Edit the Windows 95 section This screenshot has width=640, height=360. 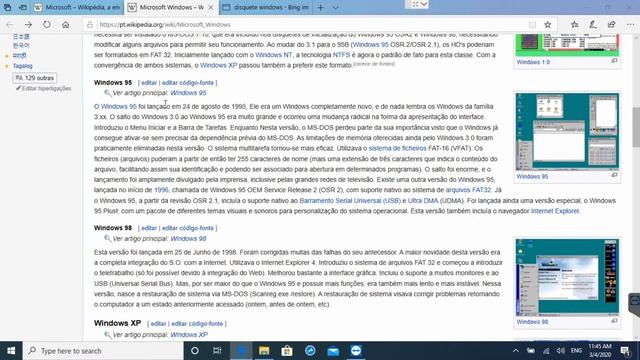point(149,83)
